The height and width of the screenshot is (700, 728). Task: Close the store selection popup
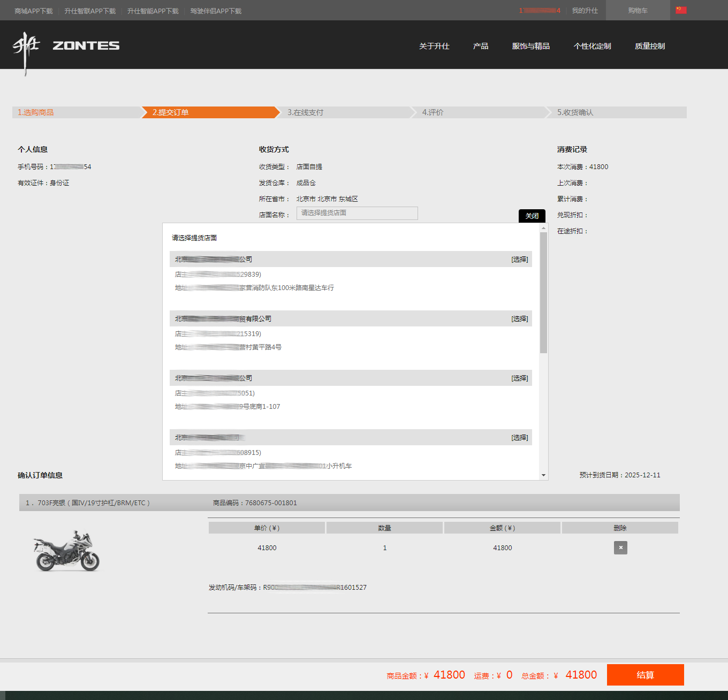532,216
